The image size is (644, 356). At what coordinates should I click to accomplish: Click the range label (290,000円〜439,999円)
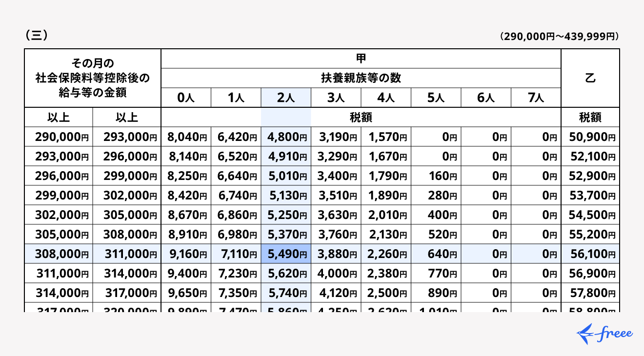click(559, 37)
